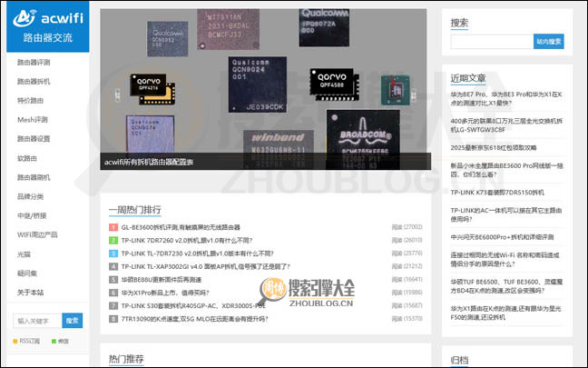The width and height of the screenshot is (588, 368).
Task: Open 路由器刷机 in the sidebar
Action: pos(34,177)
